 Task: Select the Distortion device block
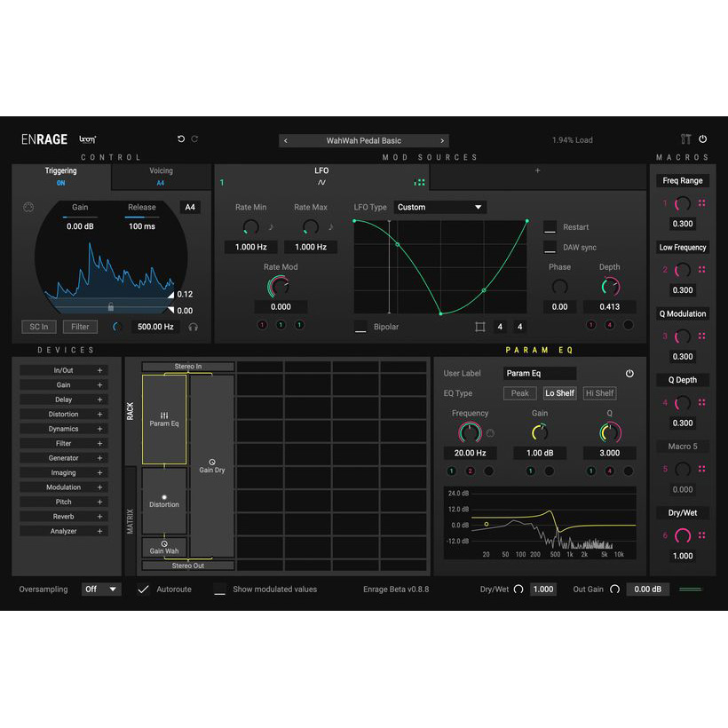tap(164, 501)
